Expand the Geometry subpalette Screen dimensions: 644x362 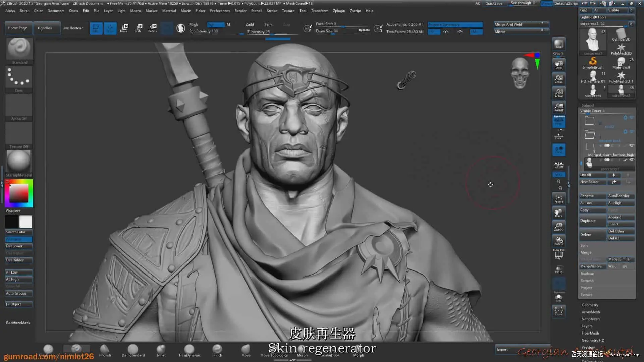590,305
